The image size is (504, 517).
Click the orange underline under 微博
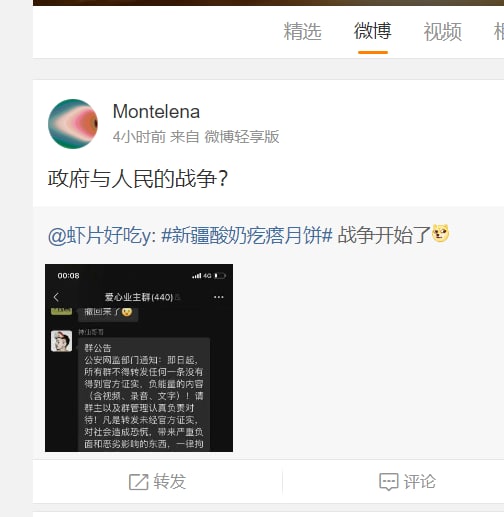point(373,52)
